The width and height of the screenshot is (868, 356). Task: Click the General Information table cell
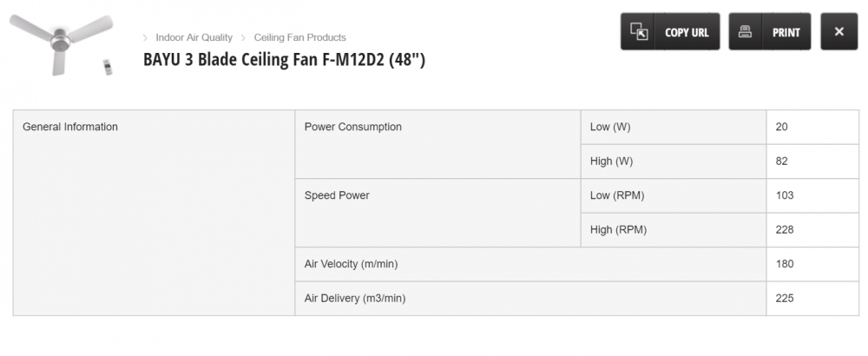click(70, 127)
